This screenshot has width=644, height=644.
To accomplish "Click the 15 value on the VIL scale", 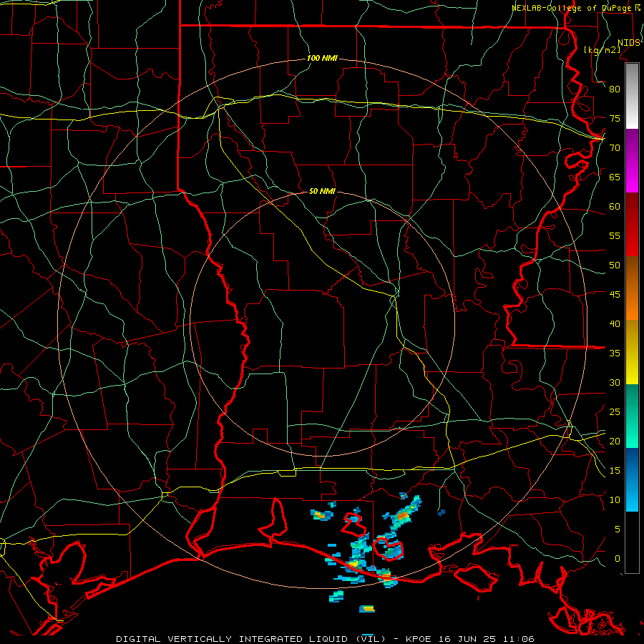I will pyautogui.click(x=615, y=471).
